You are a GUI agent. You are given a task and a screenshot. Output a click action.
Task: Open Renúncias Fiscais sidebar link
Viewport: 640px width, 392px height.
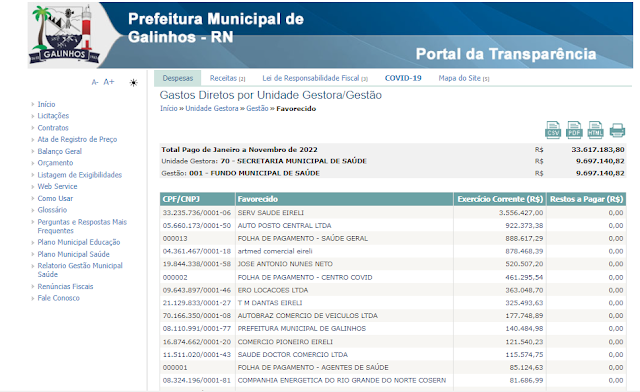(x=65, y=286)
